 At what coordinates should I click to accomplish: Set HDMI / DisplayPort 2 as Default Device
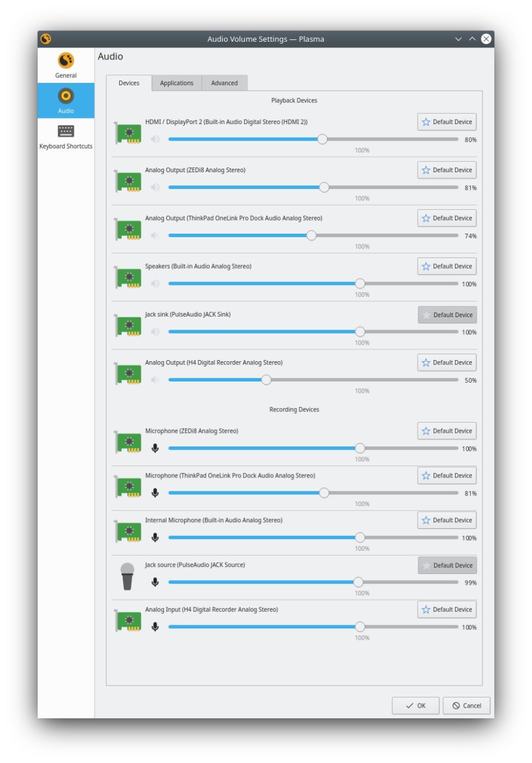click(x=447, y=122)
